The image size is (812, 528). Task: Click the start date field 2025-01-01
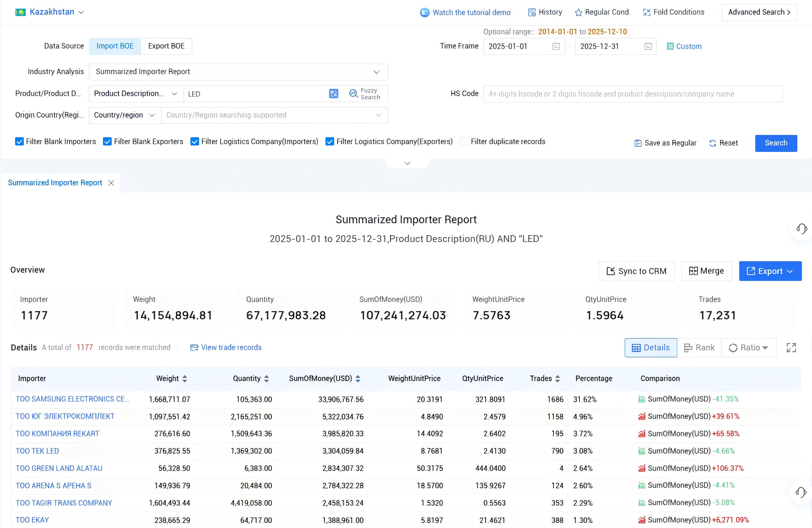[524, 46]
